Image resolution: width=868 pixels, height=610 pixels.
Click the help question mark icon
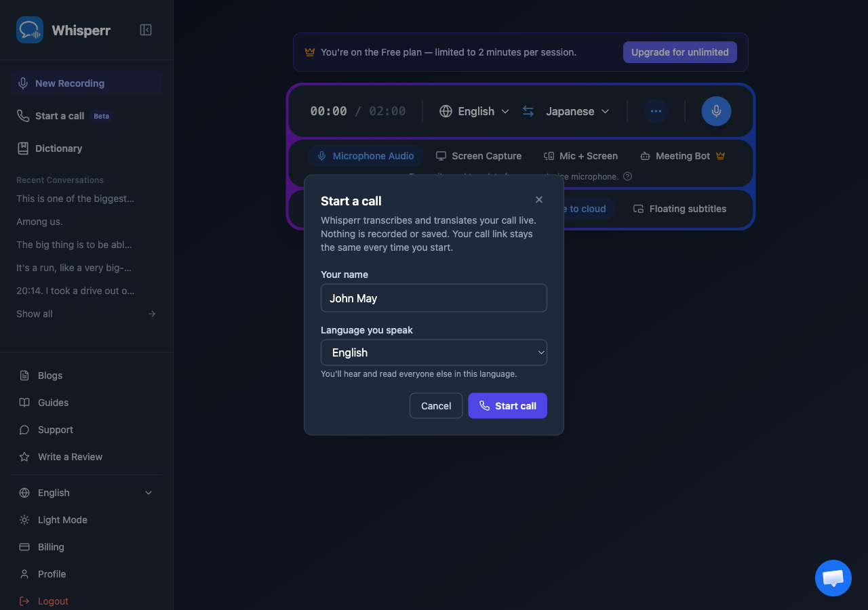click(x=627, y=176)
